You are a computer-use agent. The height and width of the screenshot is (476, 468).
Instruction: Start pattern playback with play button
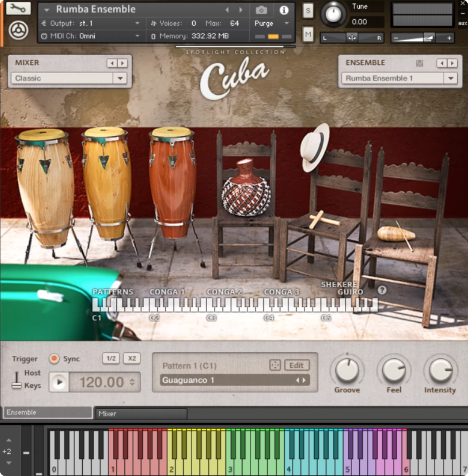pyautogui.click(x=59, y=382)
